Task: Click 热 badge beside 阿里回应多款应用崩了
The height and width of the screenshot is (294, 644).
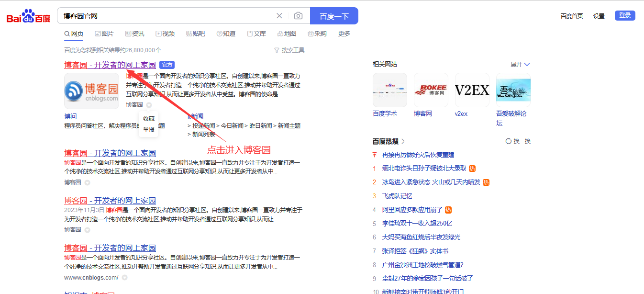Action: click(448, 210)
